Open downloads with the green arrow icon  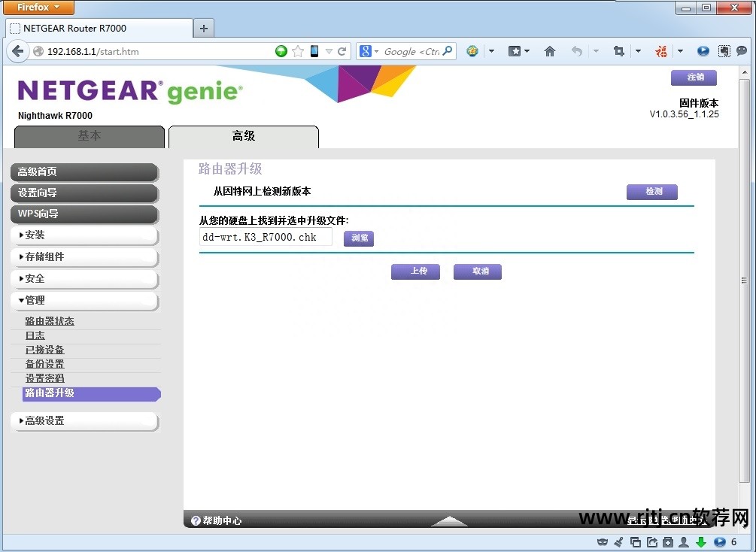701,542
